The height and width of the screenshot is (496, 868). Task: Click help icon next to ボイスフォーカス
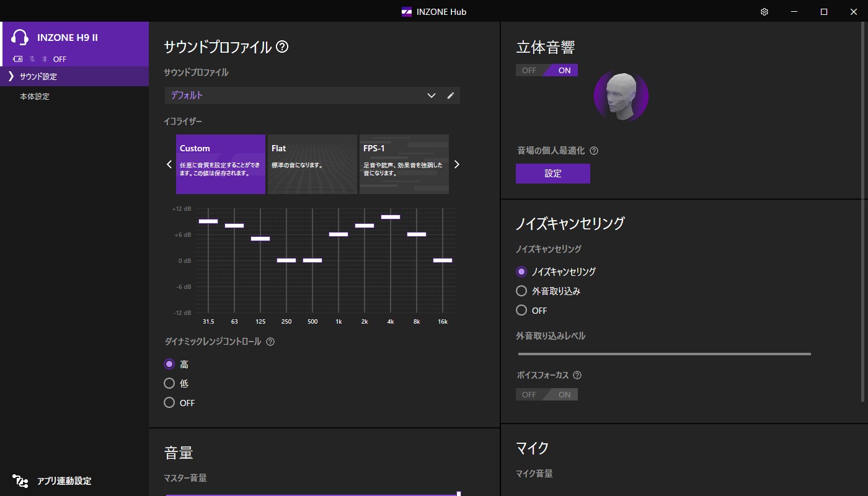pos(577,375)
